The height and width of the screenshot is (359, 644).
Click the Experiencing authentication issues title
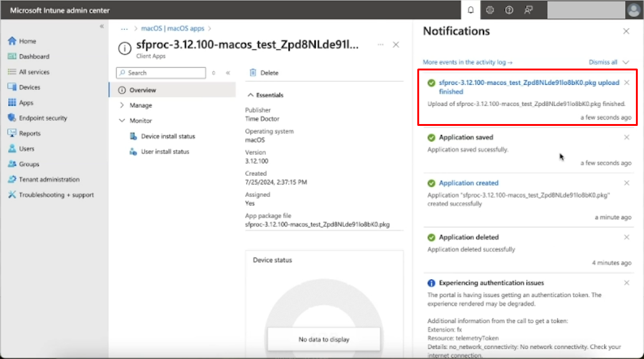pyautogui.click(x=491, y=283)
